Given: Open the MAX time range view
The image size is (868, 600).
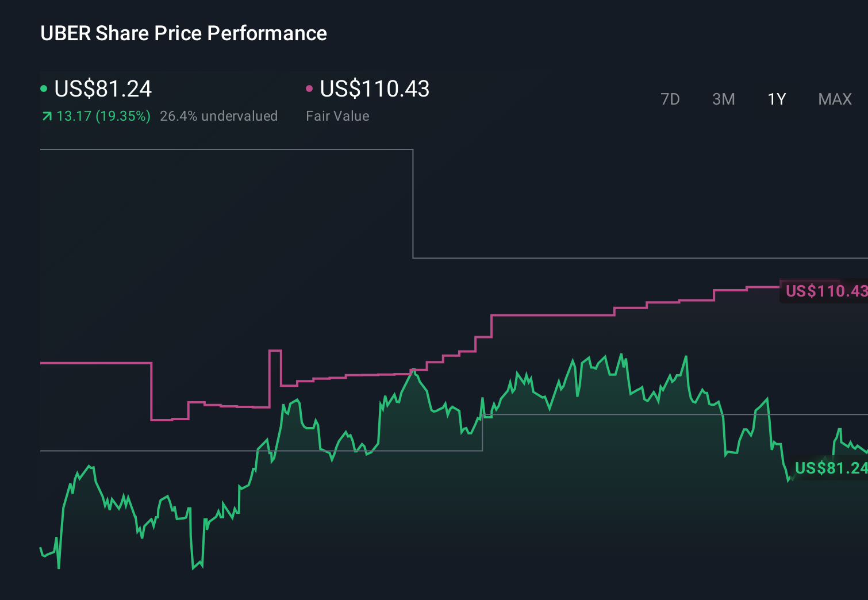Looking at the screenshot, I should point(835,99).
